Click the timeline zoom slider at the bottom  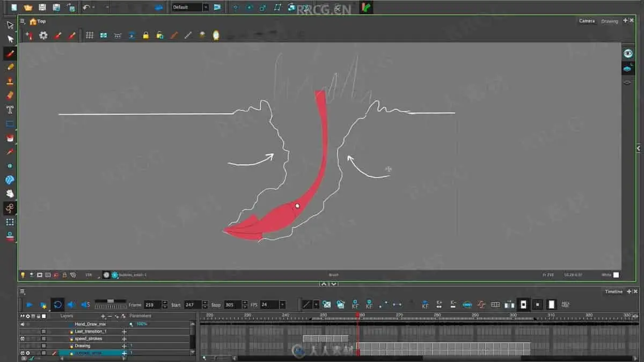pyautogui.click(x=215, y=358)
